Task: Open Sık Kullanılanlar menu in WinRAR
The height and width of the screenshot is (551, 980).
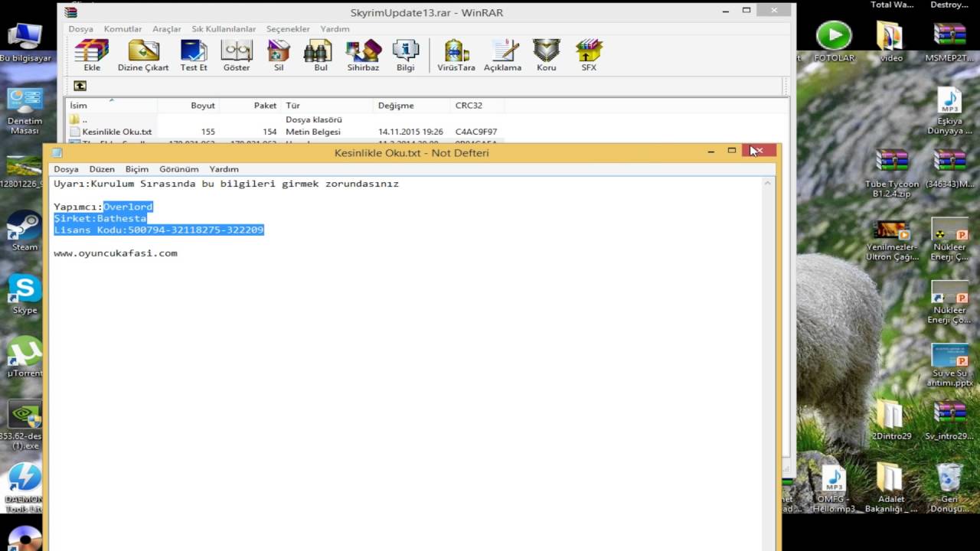Action: [x=224, y=29]
